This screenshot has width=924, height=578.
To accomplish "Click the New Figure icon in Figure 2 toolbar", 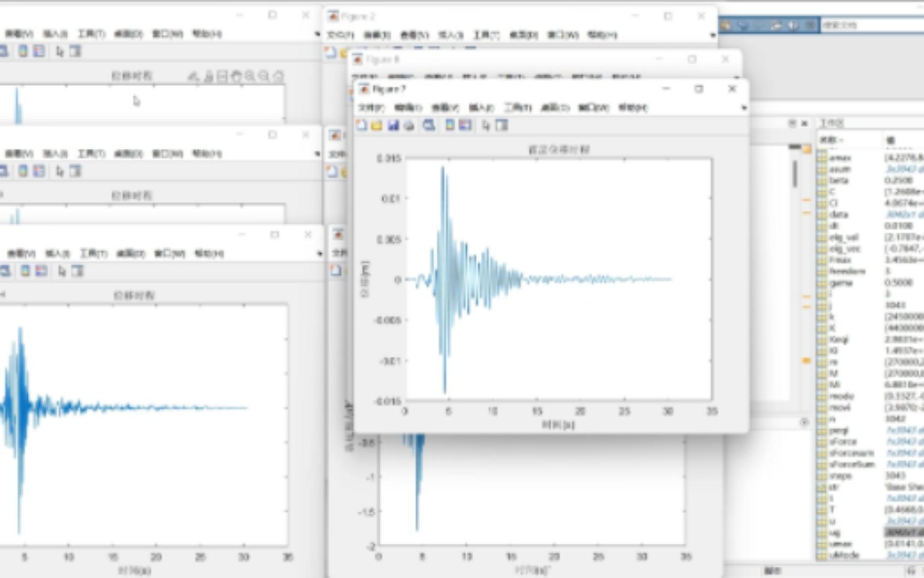I will 330,52.
